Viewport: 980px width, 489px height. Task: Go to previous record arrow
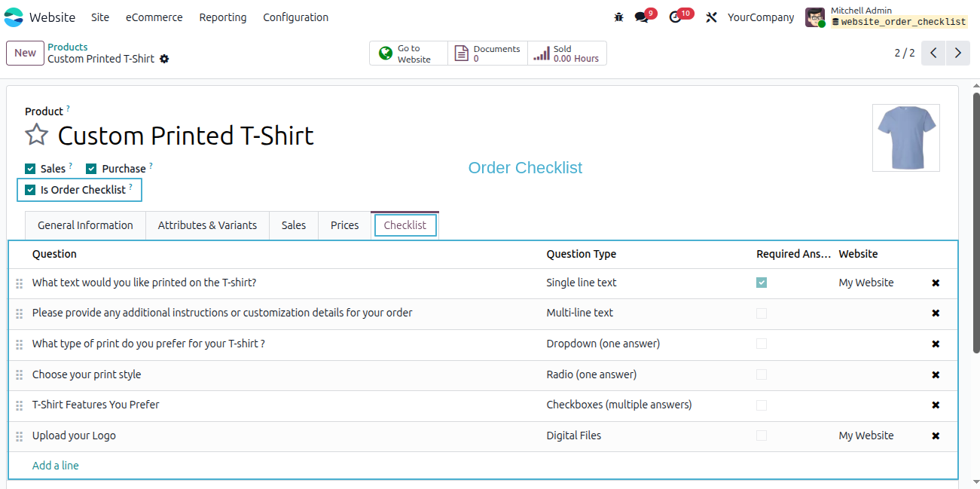(933, 53)
